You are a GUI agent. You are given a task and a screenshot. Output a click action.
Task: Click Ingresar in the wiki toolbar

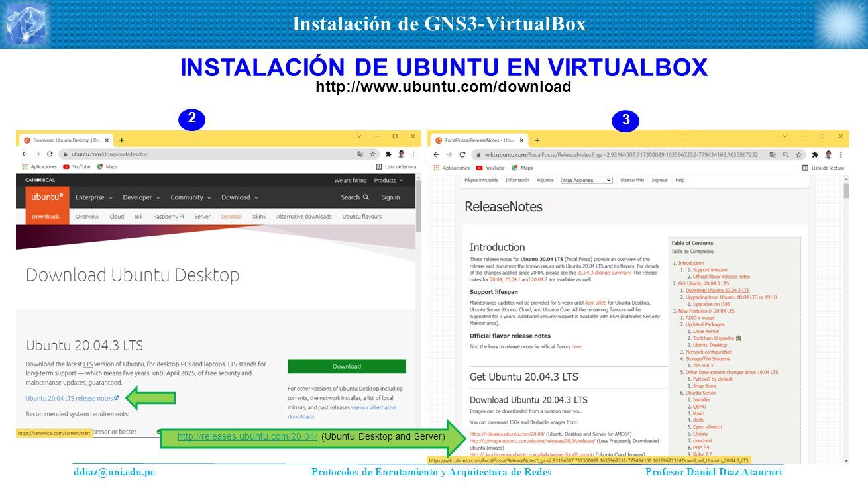(x=659, y=180)
